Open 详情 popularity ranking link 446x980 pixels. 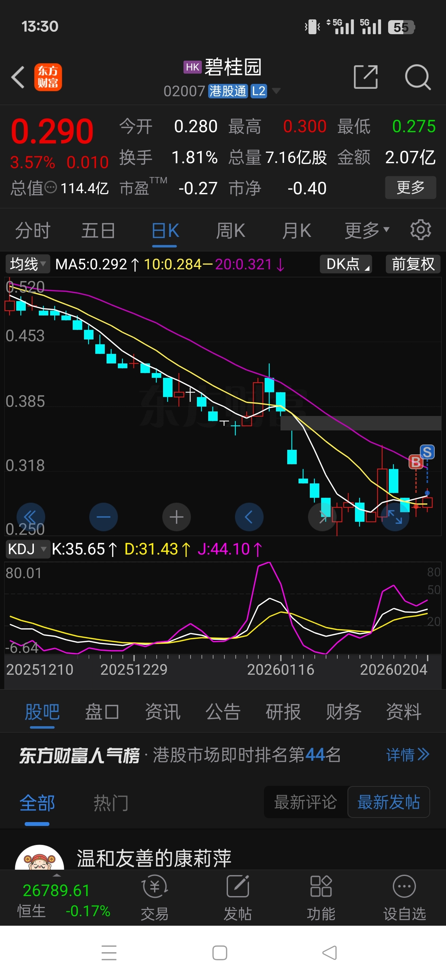click(x=408, y=755)
